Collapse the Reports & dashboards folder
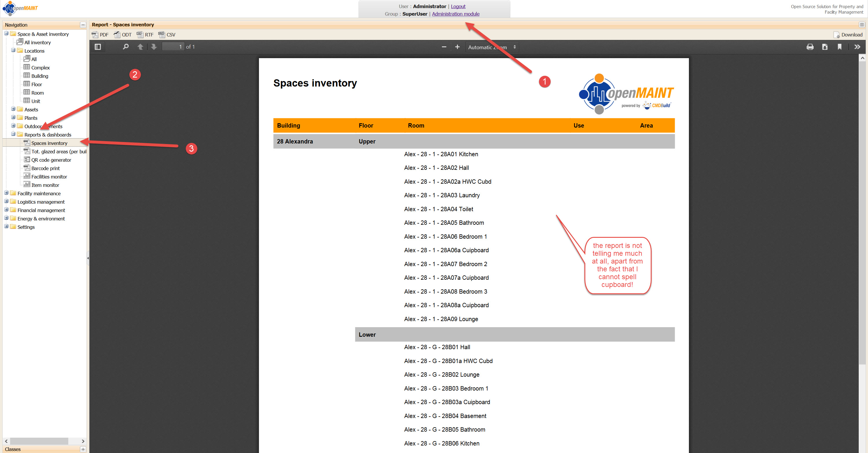Screen dimensions: 868x453 point(13,134)
